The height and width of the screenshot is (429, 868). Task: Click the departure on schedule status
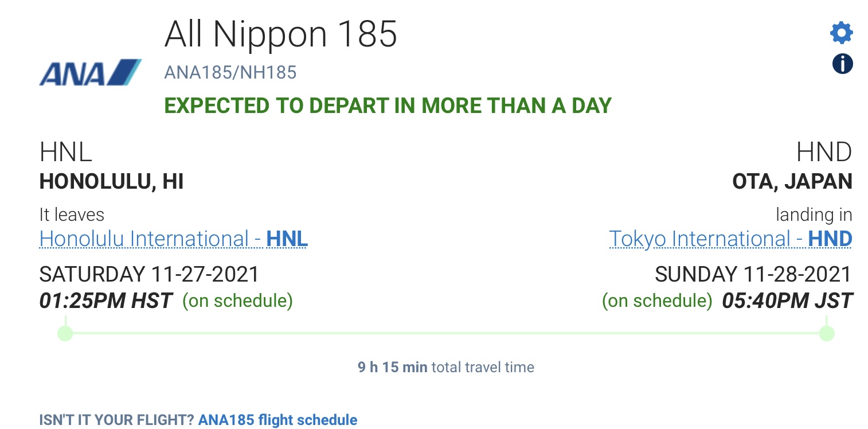[237, 301]
